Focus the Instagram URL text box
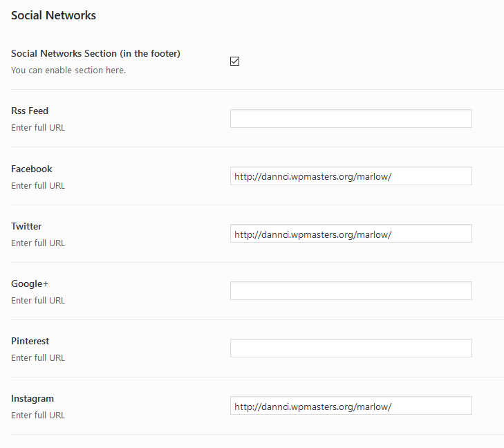Viewport: 504px width, 448px height. [x=351, y=406]
